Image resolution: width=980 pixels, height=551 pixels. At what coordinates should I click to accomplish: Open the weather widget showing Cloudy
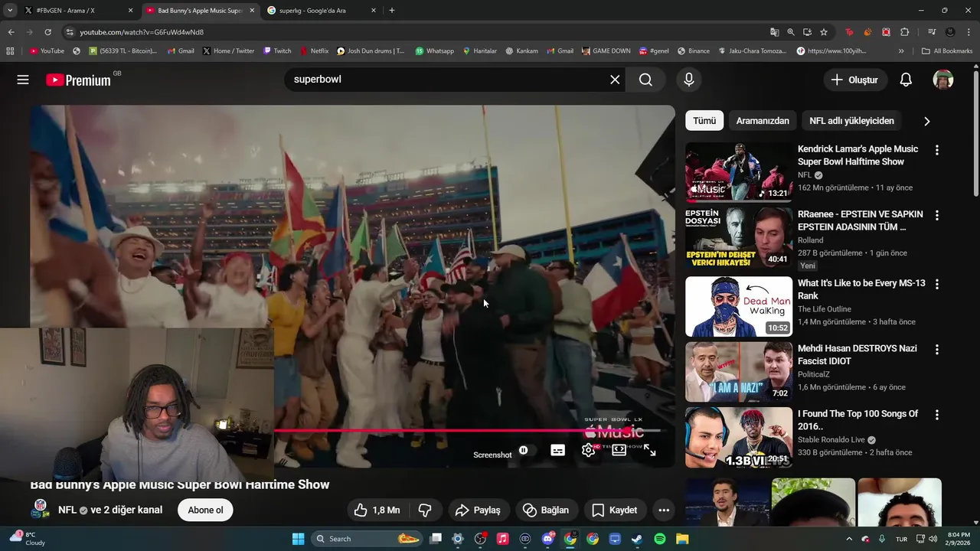click(27, 539)
